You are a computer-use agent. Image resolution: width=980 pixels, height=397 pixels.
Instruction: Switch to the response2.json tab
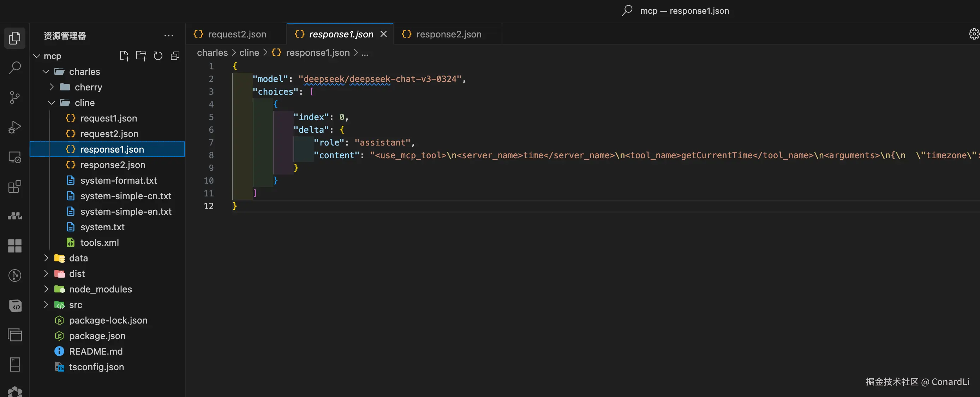click(x=449, y=34)
